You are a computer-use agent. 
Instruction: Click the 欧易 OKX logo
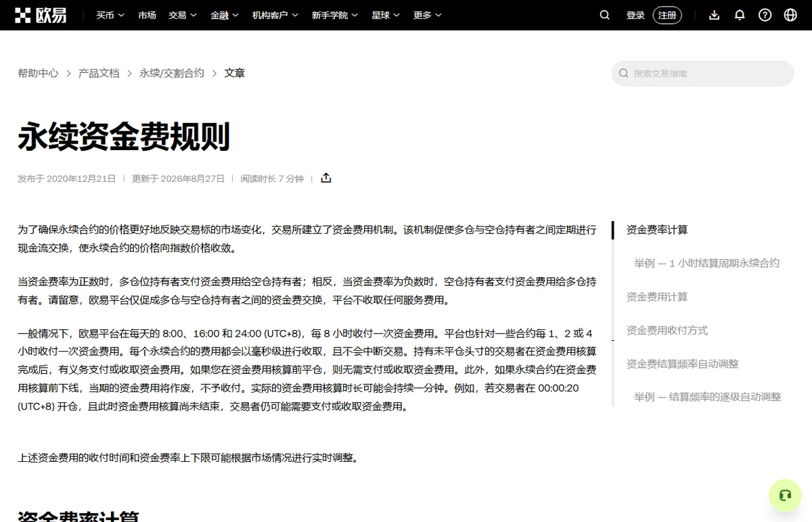[42, 15]
